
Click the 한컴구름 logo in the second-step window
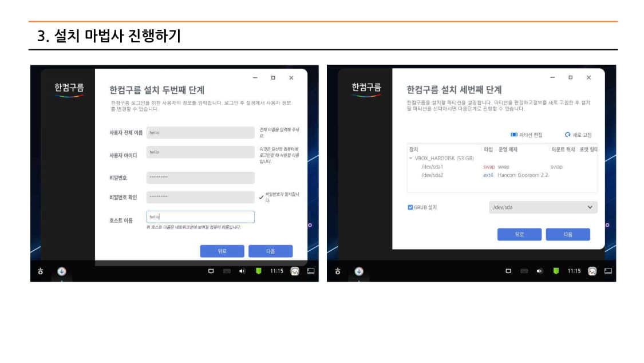69,90
